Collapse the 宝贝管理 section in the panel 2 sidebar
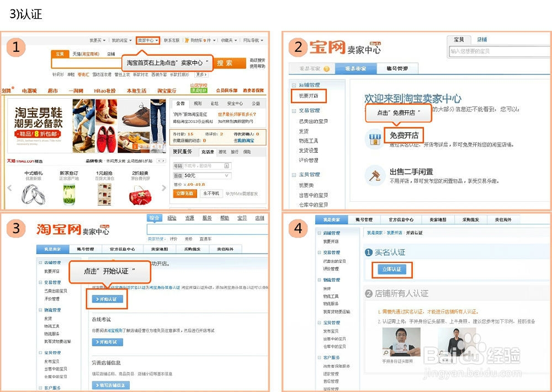This screenshot has height=392, width=552. (x=294, y=174)
